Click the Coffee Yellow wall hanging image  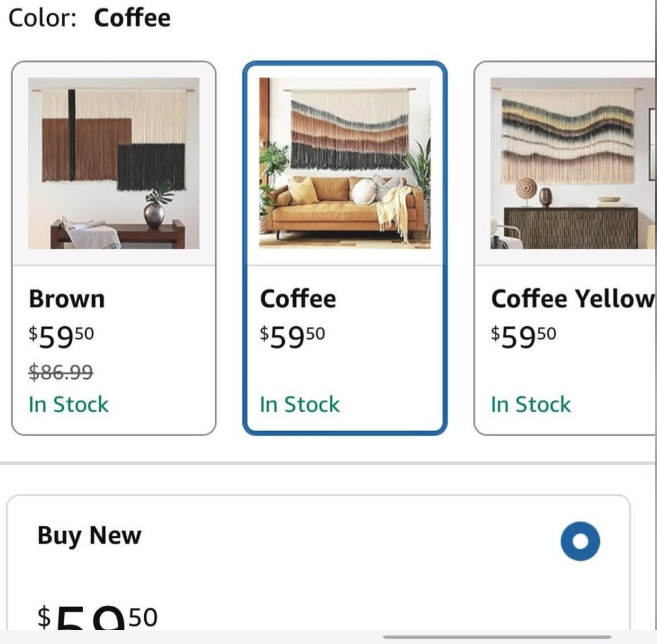tap(573, 163)
